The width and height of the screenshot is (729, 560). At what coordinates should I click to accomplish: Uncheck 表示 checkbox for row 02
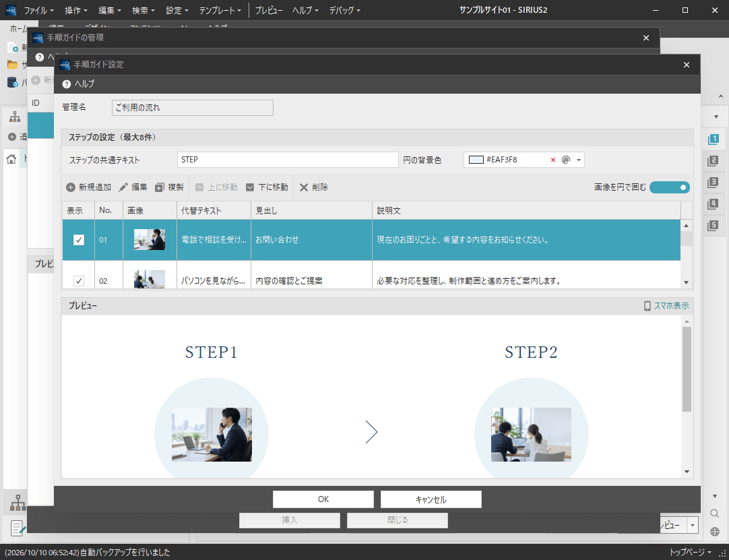tap(79, 281)
